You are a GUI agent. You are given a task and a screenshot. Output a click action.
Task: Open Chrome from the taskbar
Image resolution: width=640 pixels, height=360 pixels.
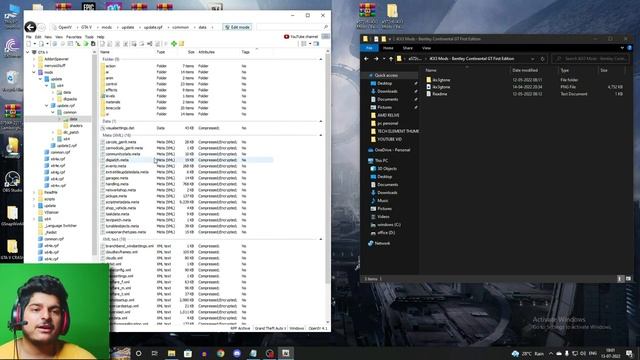[221, 353]
